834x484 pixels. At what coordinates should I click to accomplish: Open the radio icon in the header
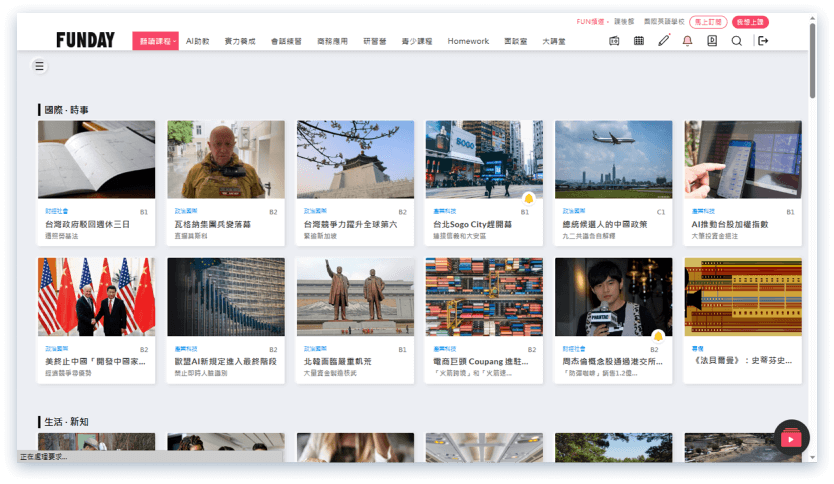click(614, 41)
